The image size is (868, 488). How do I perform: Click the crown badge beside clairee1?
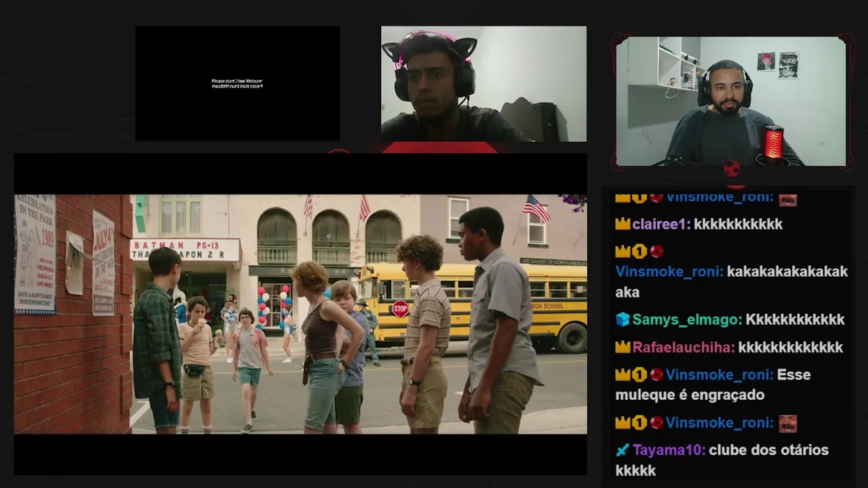(623, 224)
